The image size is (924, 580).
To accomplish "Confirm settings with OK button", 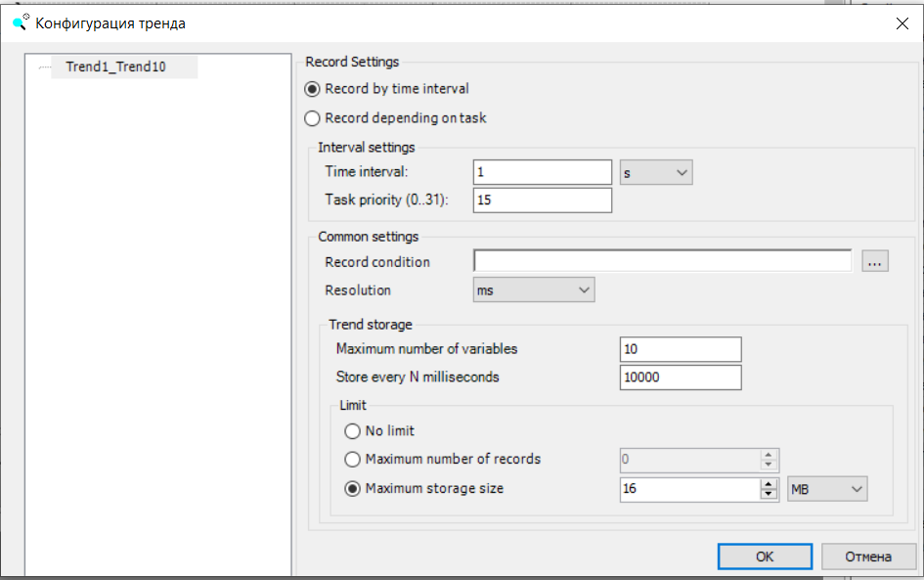I will pyautogui.click(x=765, y=557).
